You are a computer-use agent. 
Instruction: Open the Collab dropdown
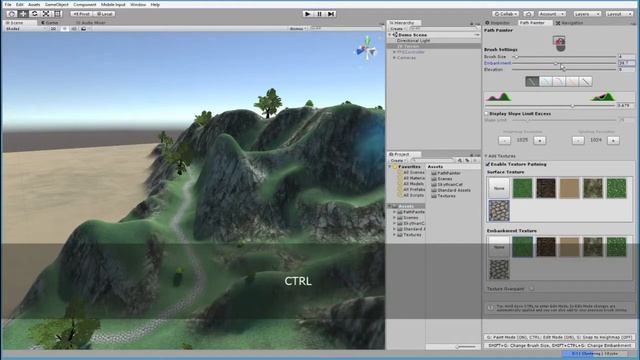click(505, 14)
